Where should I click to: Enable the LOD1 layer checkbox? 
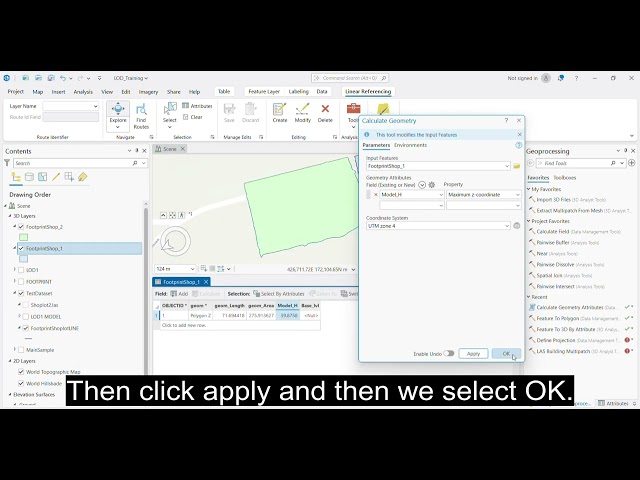pyautogui.click(x=21, y=270)
